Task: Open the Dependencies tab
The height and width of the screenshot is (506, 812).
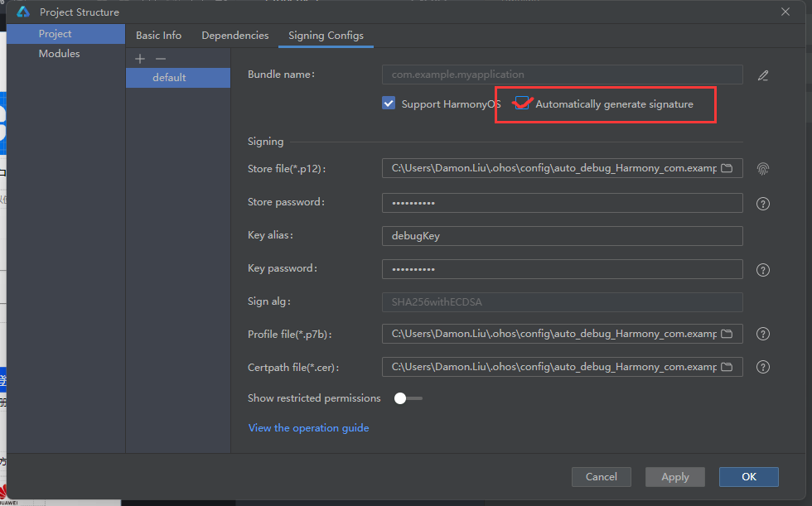Action: (x=235, y=36)
